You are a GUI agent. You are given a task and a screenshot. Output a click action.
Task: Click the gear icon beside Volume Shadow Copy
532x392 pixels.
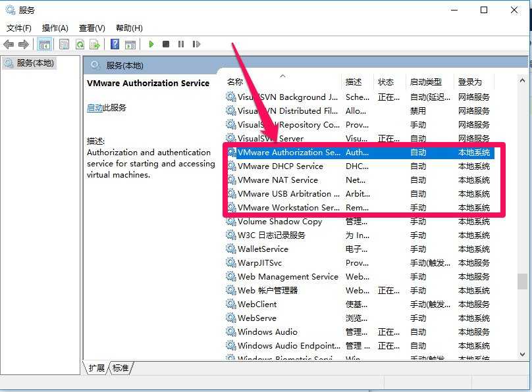click(x=230, y=222)
